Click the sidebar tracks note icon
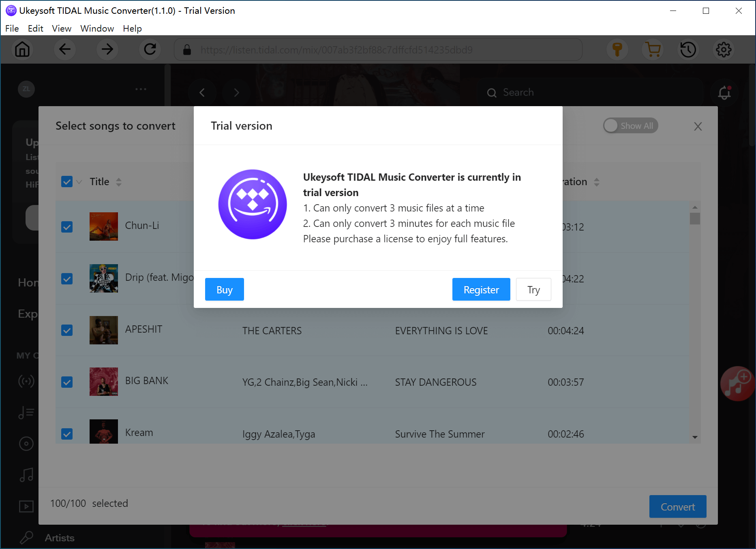Viewport: 756px width, 549px height. tap(26, 475)
